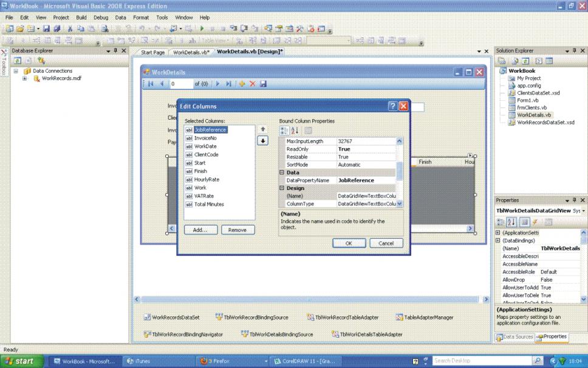Open the File menu
588x368 pixels.
pyautogui.click(x=9, y=17)
